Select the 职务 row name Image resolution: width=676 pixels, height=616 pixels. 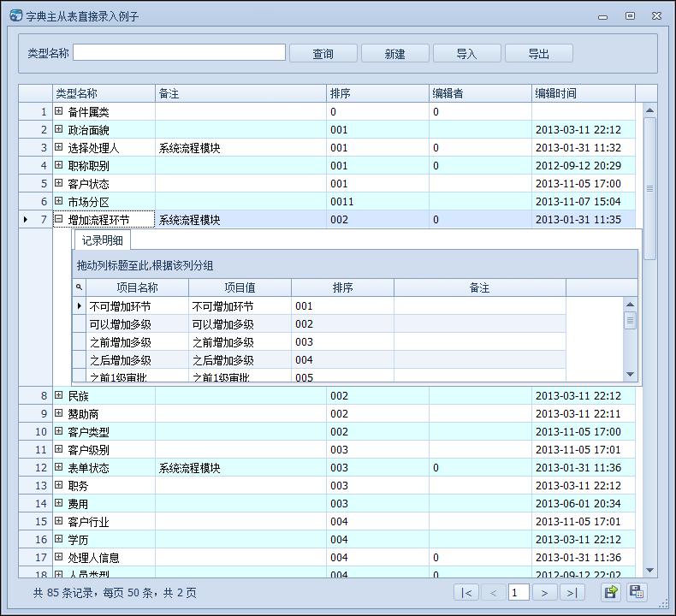78,486
